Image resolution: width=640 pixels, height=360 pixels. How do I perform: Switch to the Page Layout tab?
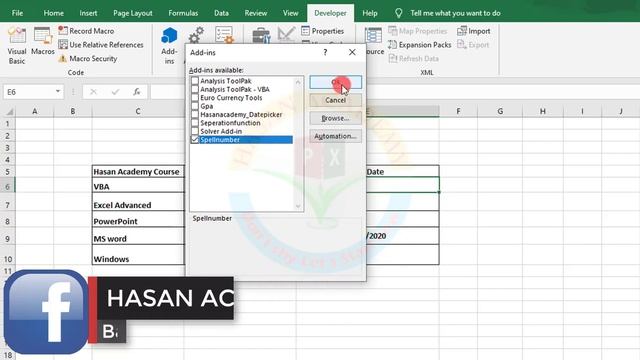133,13
